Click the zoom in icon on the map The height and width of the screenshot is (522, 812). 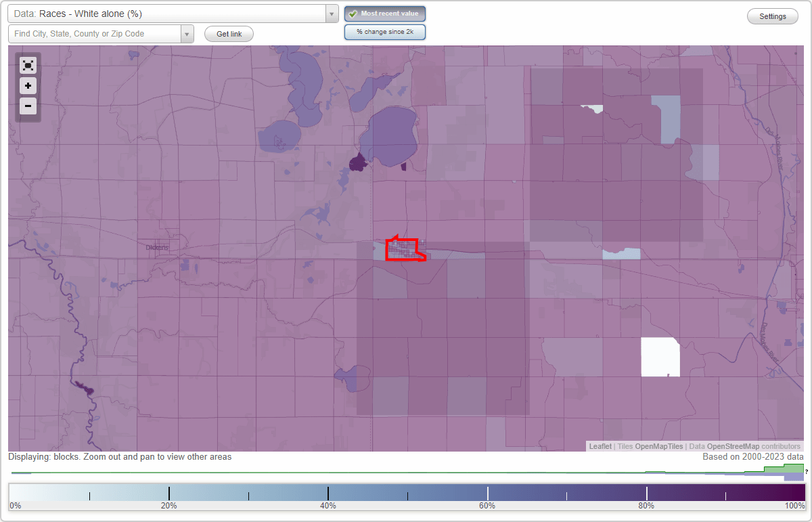[28, 85]
